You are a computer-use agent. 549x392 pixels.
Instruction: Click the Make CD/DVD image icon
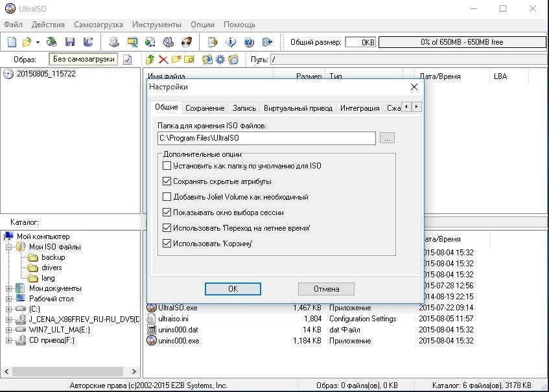point(114,42)
